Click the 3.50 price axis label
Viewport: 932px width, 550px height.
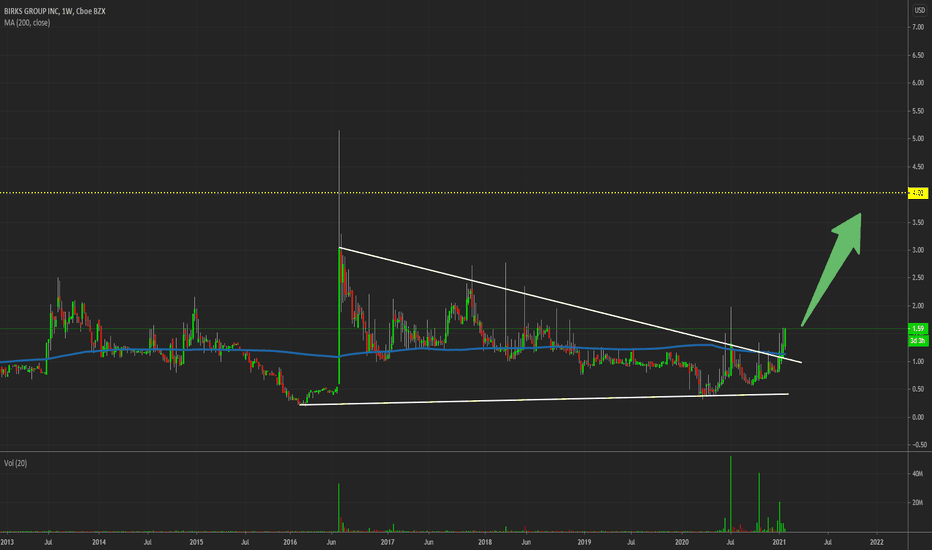(x=918, y=222)
